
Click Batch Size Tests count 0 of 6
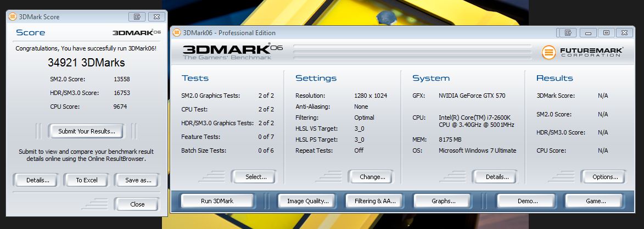(x=266, y=150)
